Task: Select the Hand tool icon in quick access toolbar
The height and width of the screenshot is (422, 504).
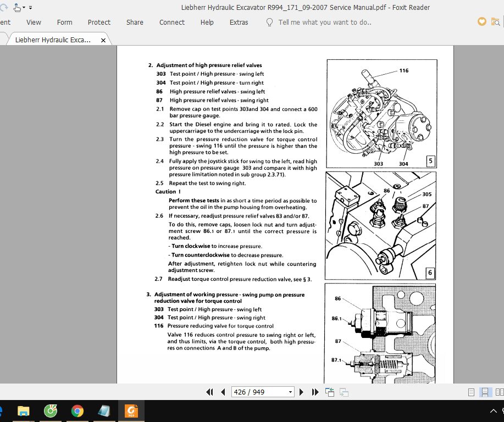Action: tap(16, 7)
